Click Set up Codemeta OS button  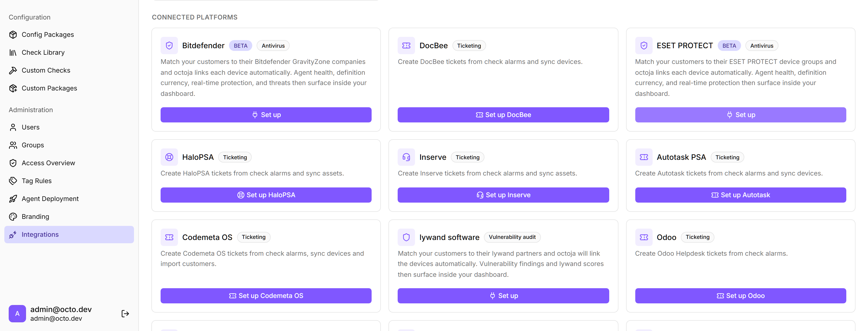pyautogui.click(x=266, y=296)
